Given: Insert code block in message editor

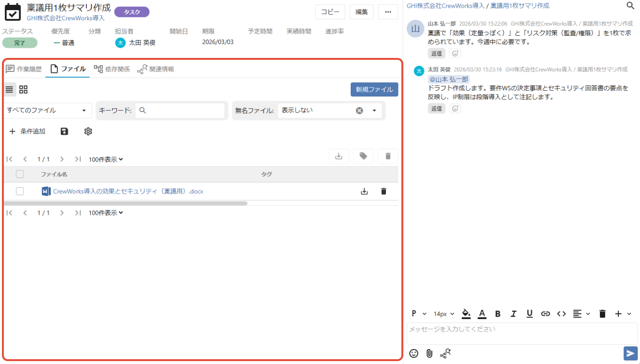Looking at the screenshot, I should [561, 314].
